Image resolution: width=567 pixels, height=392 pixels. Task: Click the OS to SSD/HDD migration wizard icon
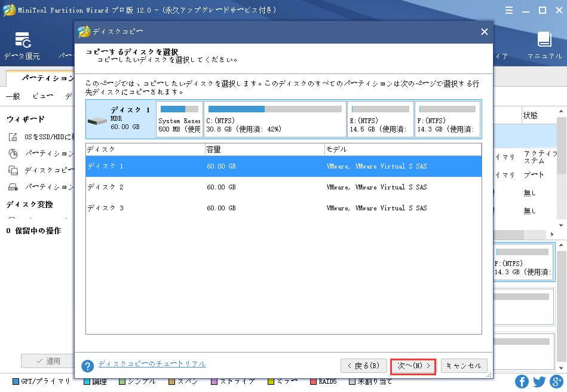click(x=13, y=137)
